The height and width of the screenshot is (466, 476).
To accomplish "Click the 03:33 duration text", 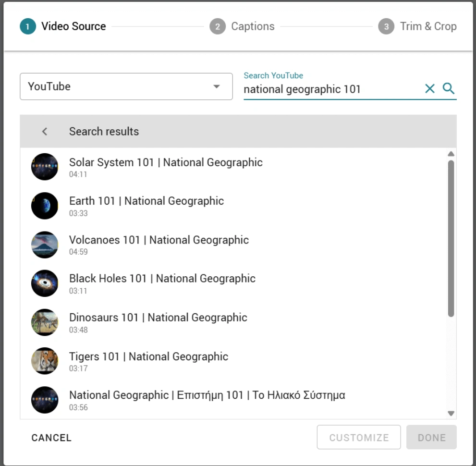I will point(78,213).
